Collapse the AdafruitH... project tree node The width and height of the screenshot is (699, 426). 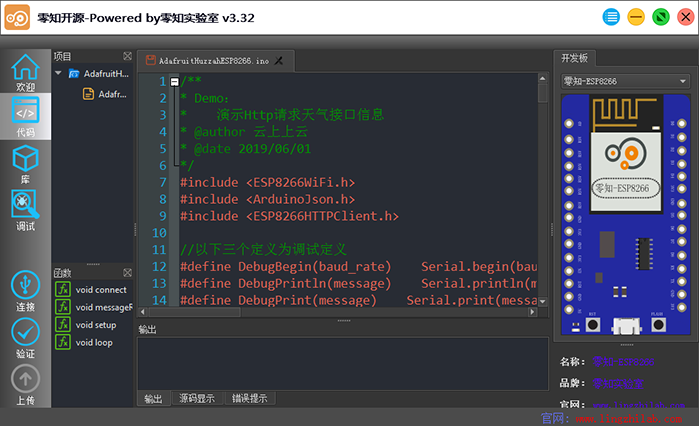[58, 73]
